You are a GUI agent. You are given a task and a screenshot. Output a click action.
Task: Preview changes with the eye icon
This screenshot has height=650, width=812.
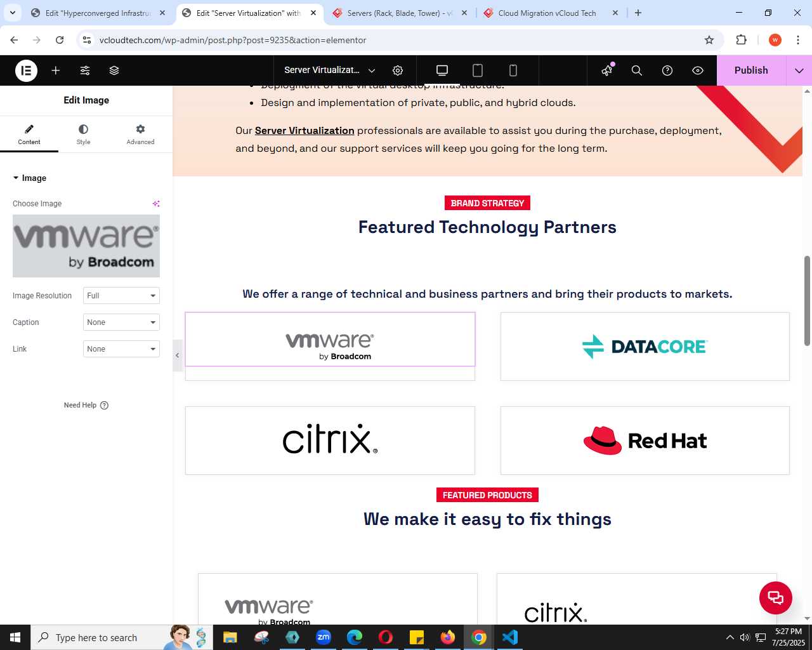point(698,70)
